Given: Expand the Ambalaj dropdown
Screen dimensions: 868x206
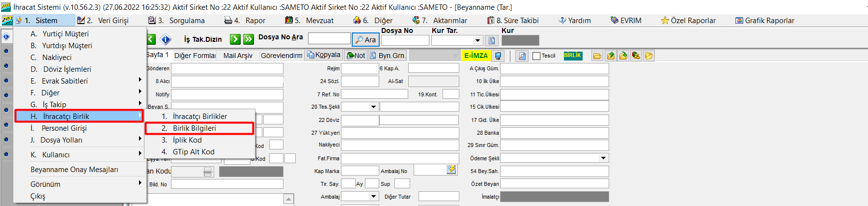Looking at the screenshot, I should point(373,196).
